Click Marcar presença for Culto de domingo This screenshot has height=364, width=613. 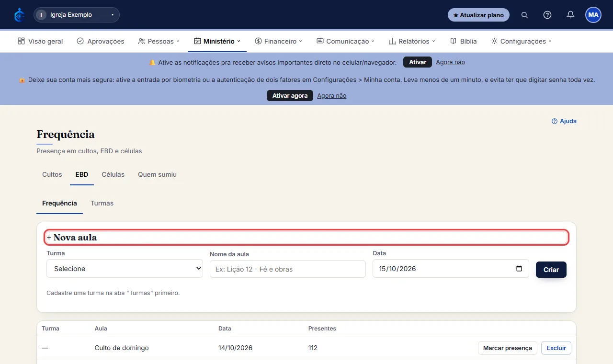508,348
